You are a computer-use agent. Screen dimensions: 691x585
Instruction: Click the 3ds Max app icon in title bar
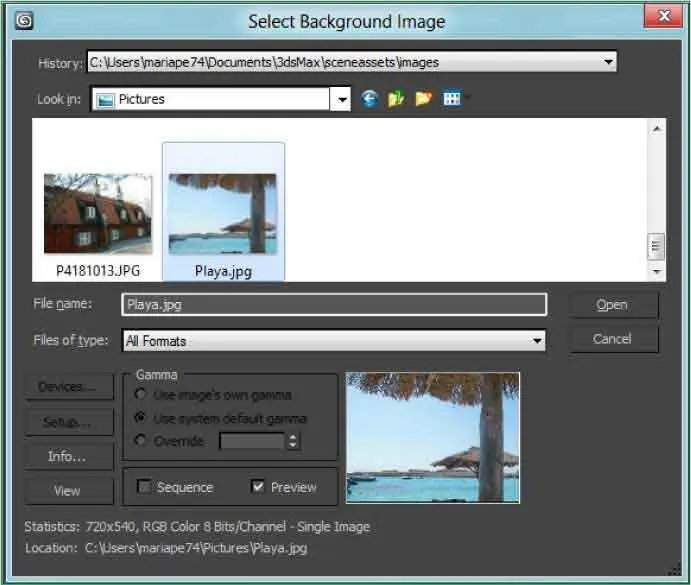tap(24, 20)
